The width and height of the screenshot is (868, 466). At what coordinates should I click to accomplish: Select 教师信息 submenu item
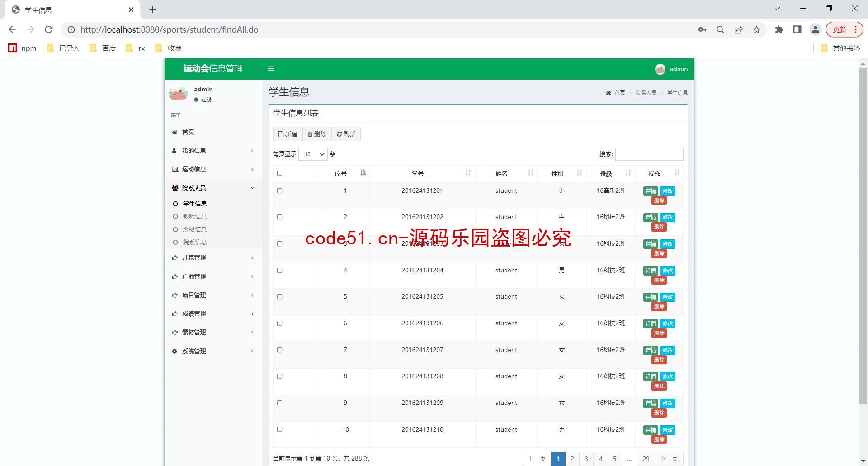(195, 216)
